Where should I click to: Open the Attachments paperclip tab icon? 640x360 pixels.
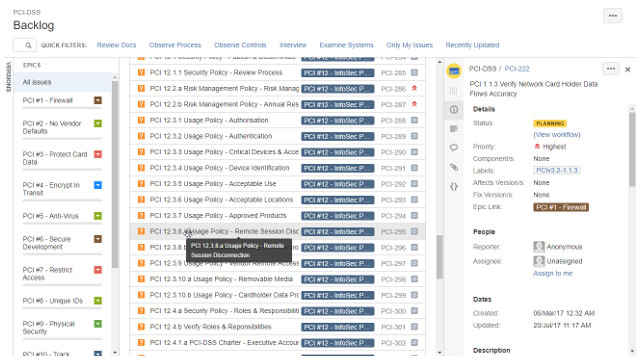(x=454, y=167)
